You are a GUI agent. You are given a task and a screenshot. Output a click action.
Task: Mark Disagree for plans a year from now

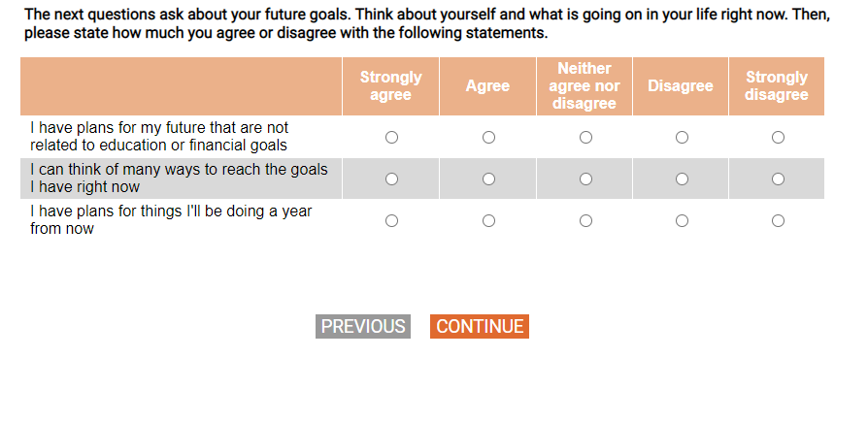click(682, 220)
